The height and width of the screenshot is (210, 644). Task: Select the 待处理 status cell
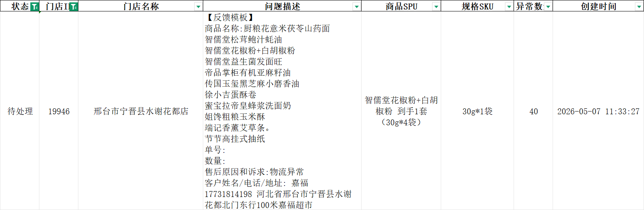pos(20,111)
